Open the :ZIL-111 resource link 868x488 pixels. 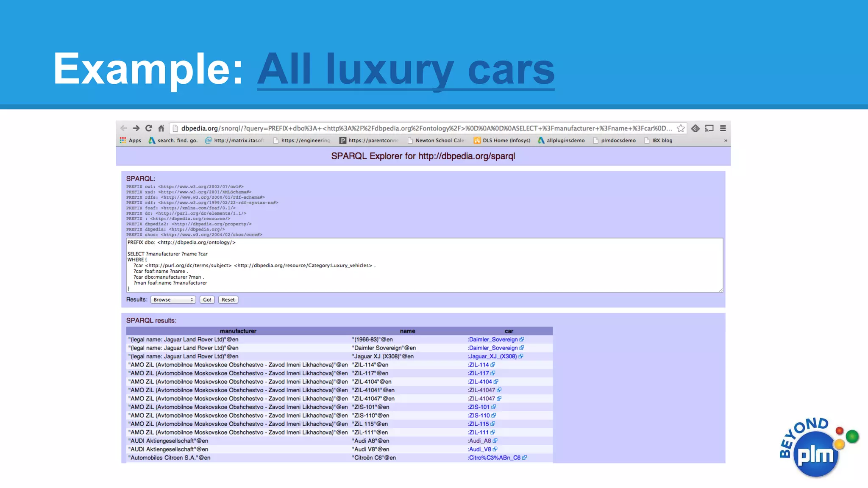pyautogui.click(x=478, y=432)
